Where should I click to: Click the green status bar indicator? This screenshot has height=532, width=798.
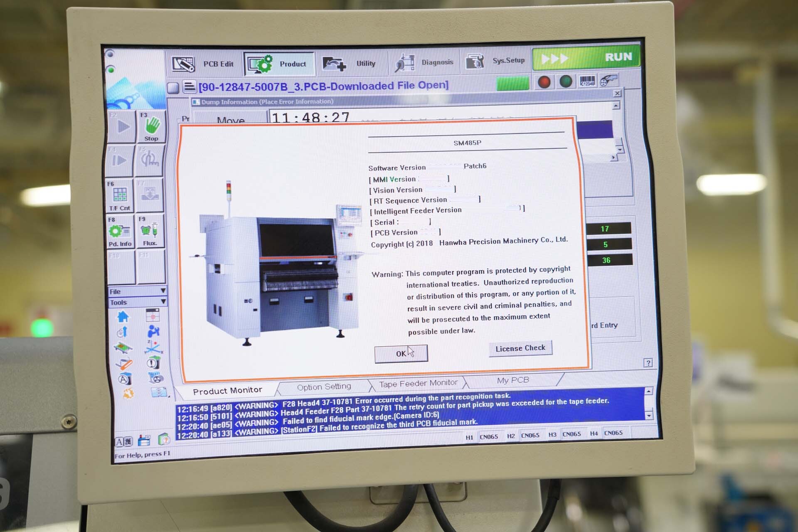click(x=513, y=83)
